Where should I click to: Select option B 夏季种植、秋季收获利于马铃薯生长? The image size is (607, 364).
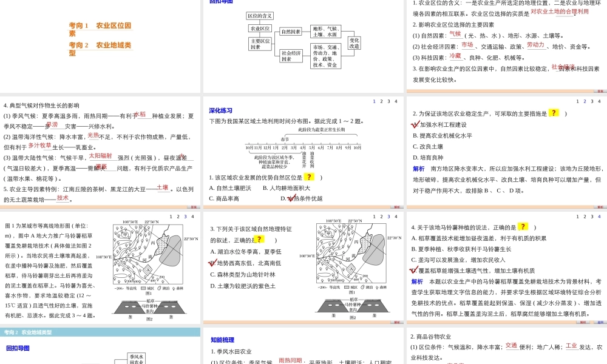point(461,249)
